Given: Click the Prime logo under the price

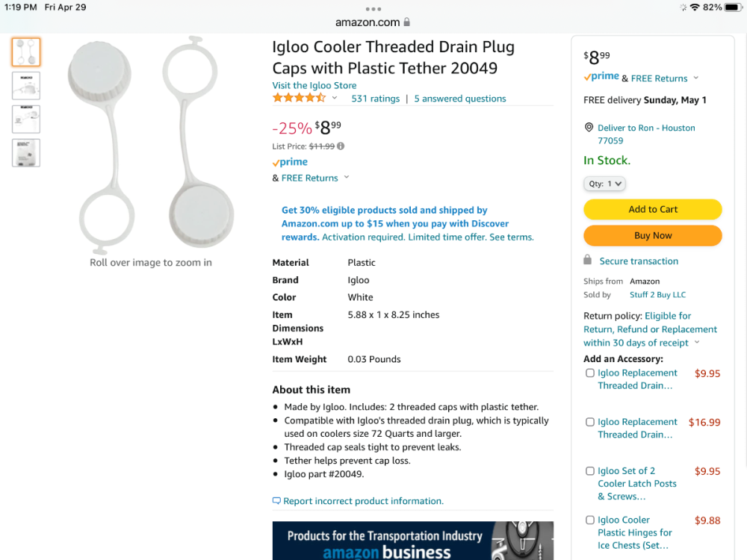Looking at the screenshot, I should point(290,162).
